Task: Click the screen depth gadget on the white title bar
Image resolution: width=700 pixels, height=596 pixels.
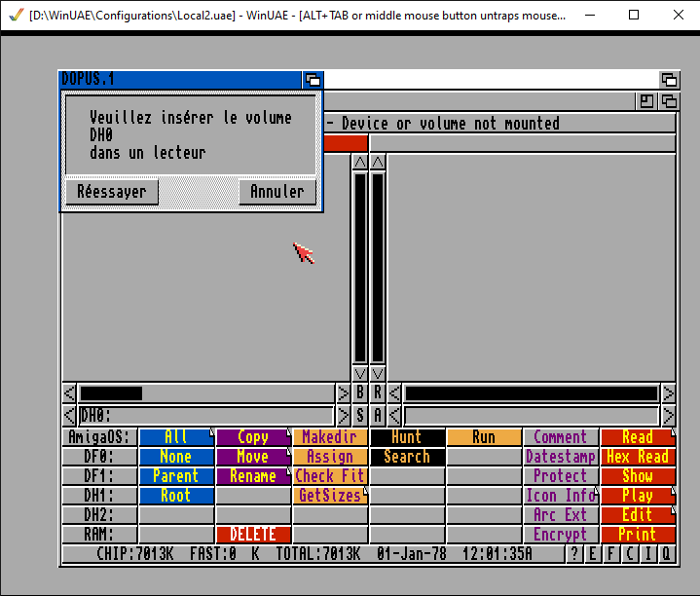Action: pyautogui.click(x=669, y=81)
